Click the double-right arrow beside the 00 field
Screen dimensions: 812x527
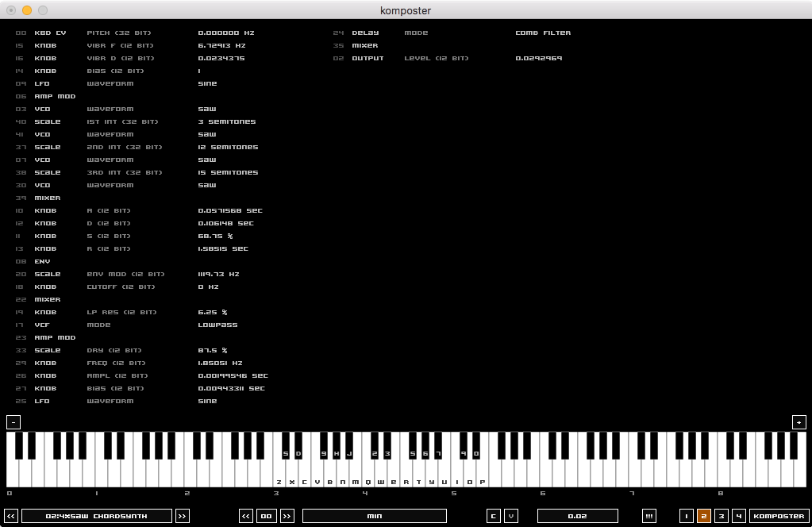(287, 516)
